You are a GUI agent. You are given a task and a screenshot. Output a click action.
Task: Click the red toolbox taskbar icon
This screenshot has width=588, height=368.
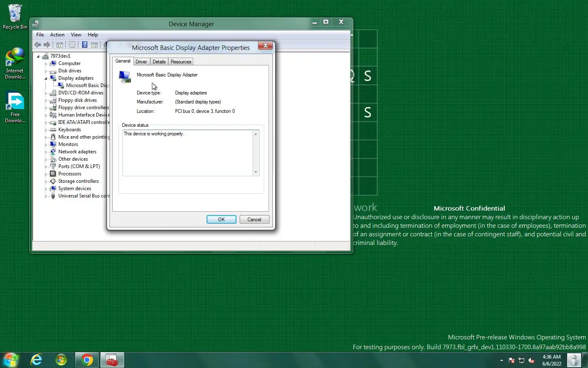click(x=112, y=360)
